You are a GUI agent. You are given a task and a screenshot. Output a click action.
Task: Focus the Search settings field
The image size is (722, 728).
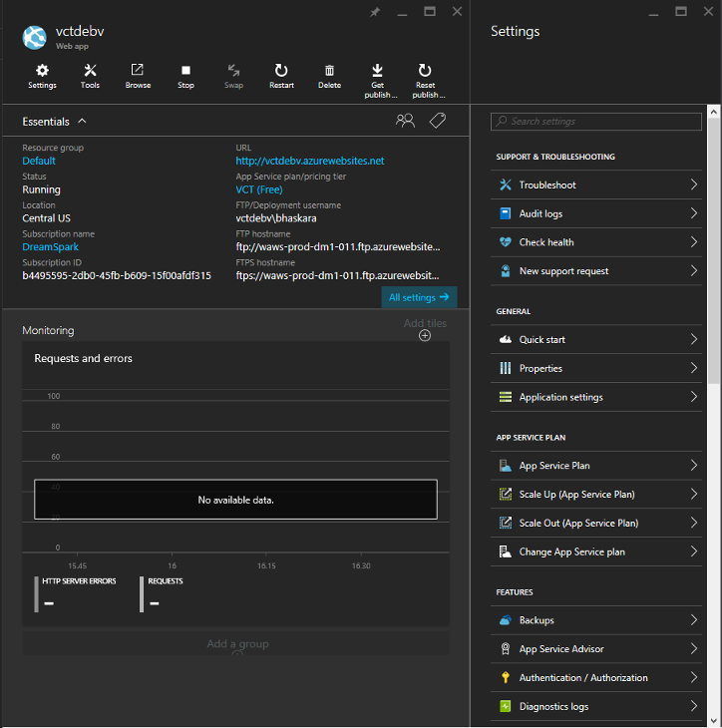[596, 122]
